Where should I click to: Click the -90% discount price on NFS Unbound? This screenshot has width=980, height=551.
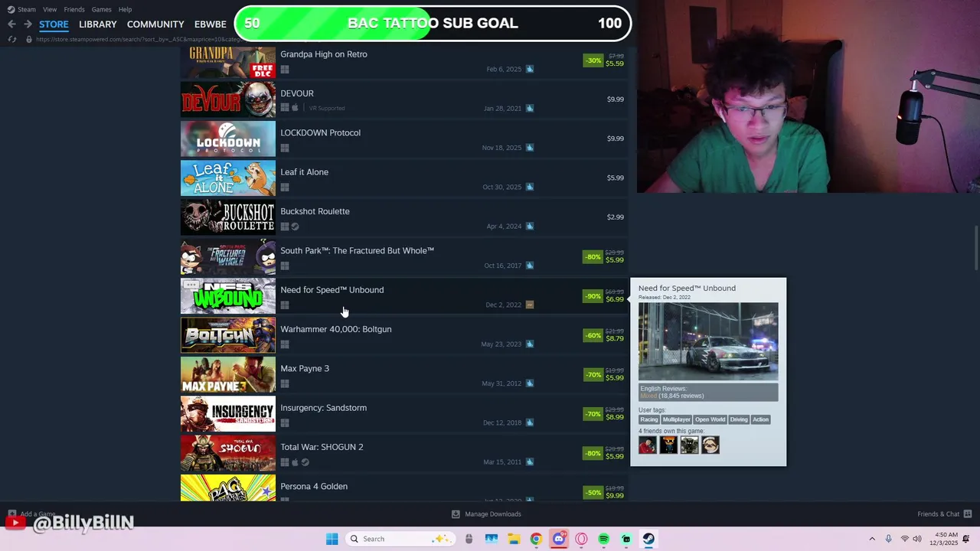click(604, 295)
